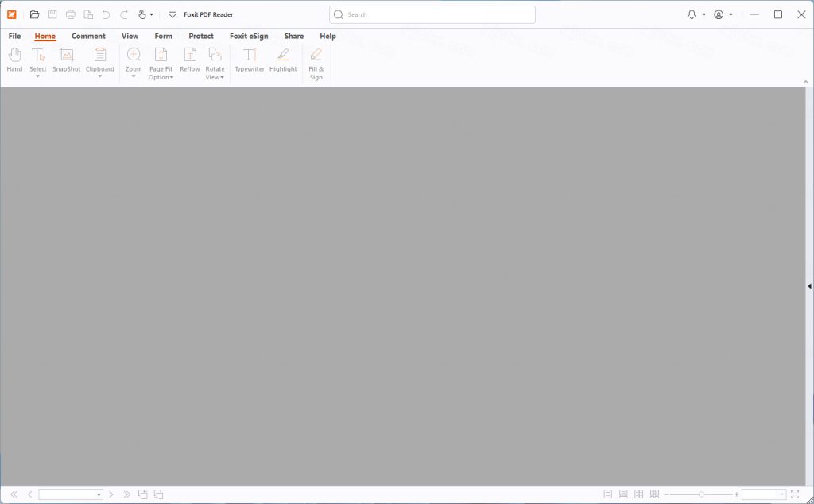
Task: Click the open file folder icon
Action: pos(34,14)
